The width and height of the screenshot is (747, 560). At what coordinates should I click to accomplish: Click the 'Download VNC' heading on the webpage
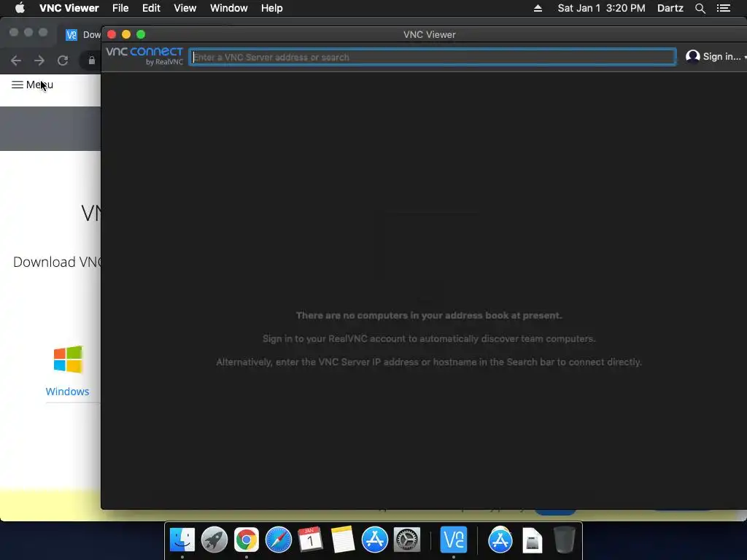(57, 262)
